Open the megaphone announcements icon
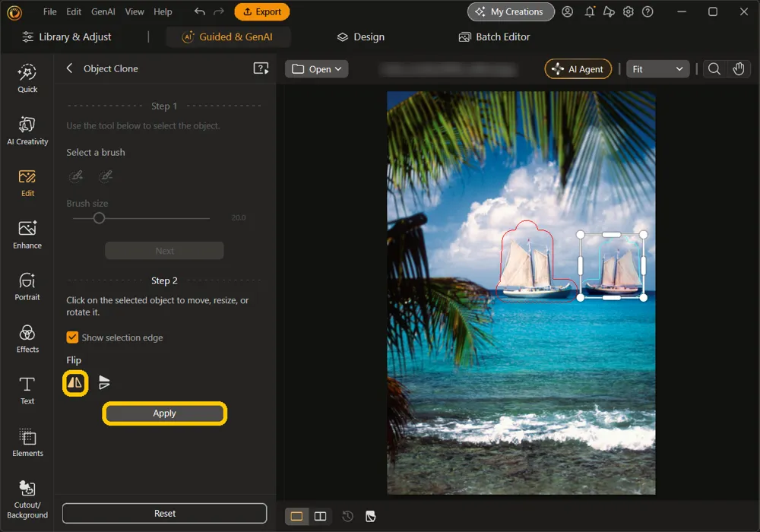 coord(609,11)
